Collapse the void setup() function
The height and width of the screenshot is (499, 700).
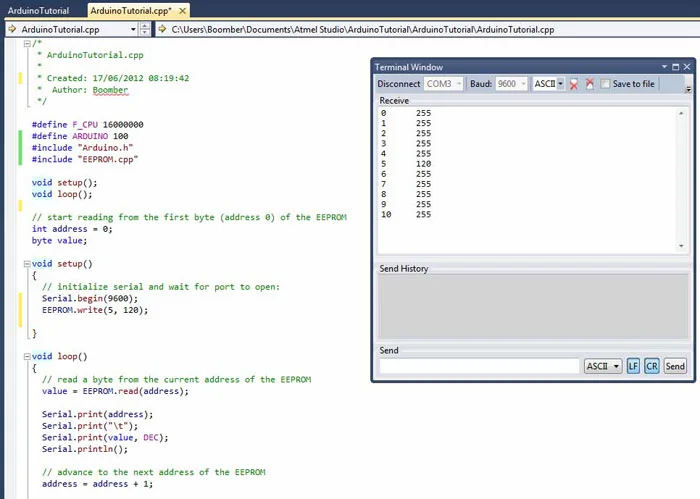(x=27, y=264)
